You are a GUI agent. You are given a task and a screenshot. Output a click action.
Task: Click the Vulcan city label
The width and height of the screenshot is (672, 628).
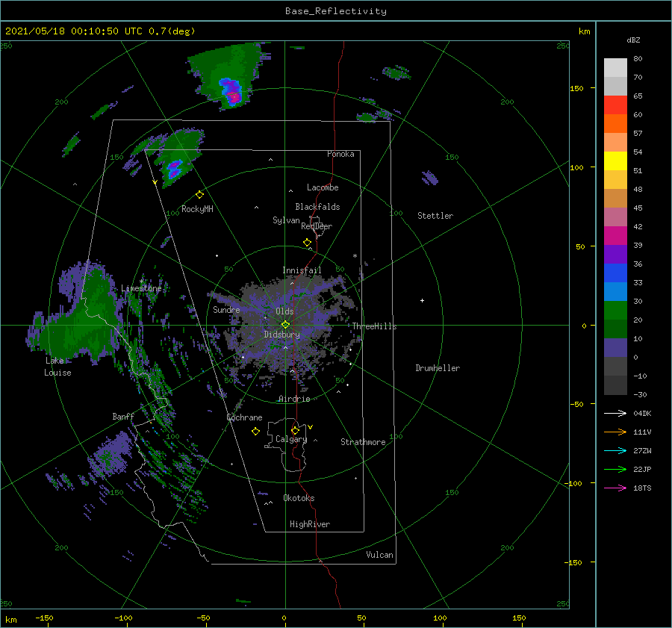(x=380, y=555)
